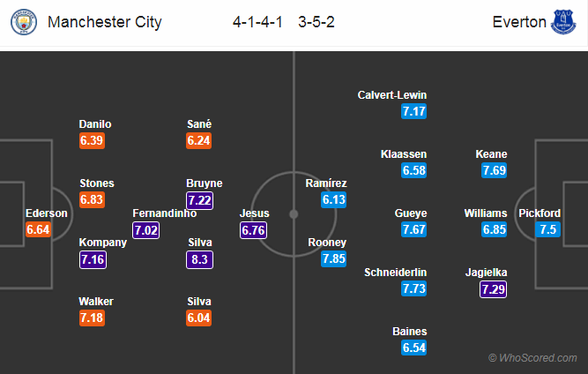Select Baines's 6.54 rating badge
Viewport: 588px width, 374px height.
point(413,348)
